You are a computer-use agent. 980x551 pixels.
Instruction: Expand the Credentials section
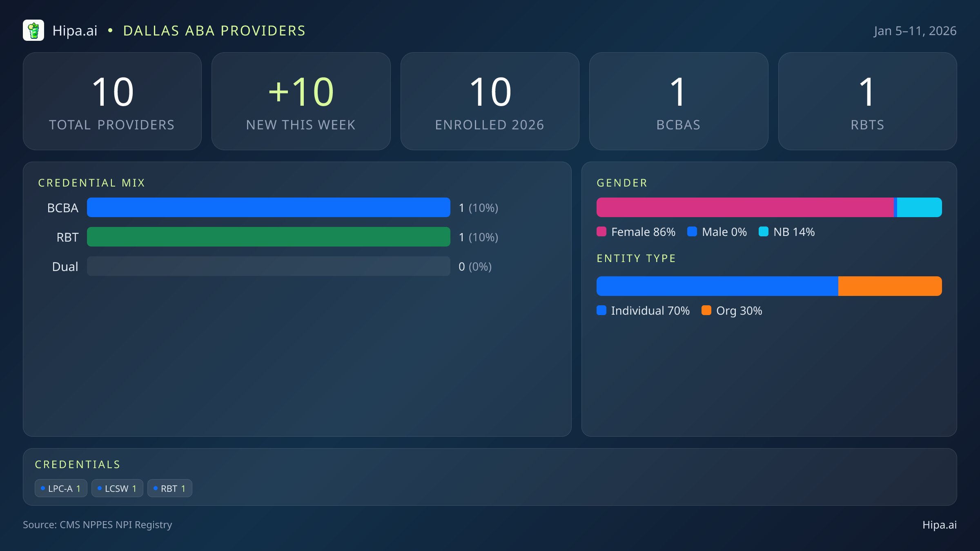point(78,464)
